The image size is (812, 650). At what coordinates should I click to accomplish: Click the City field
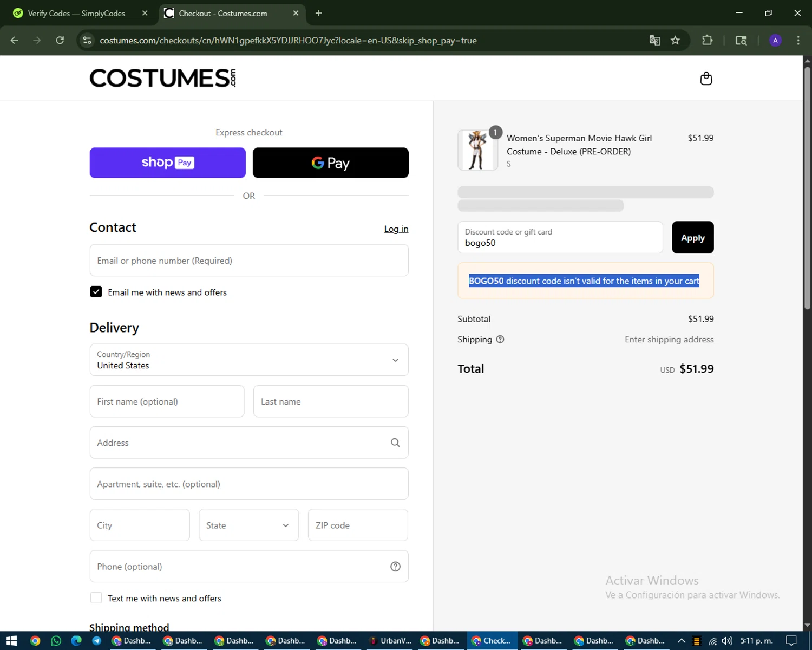tap(140, 525)
